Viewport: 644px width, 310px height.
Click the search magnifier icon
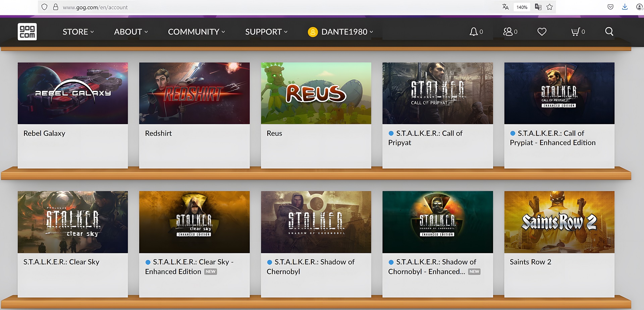pyautogui.click(x=609, y=32)
